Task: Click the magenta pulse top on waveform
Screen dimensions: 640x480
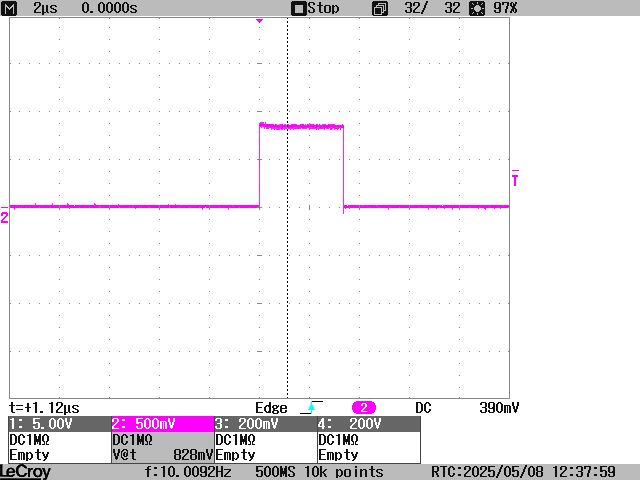Action: pyautogui.click(x=301, y=127)
